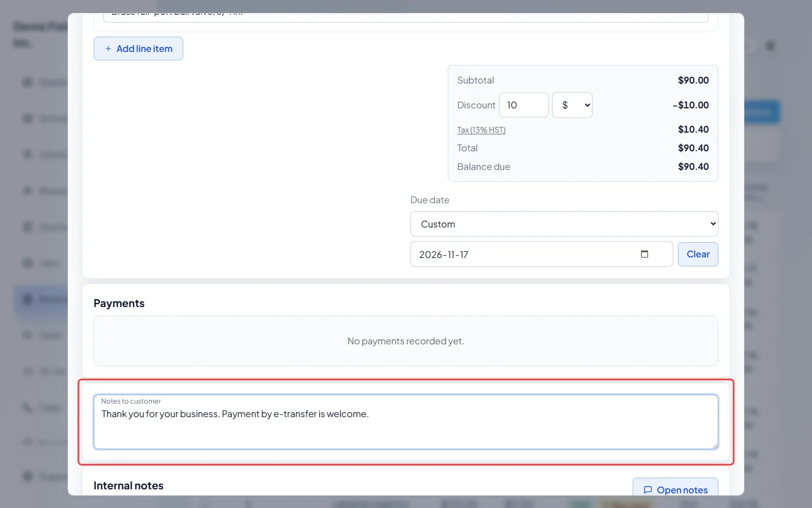Image resolution: width=812 pixels, height=508 pixels.
Task: Click inside the Notes to customer textarea
Action: [x=406, y=422]
